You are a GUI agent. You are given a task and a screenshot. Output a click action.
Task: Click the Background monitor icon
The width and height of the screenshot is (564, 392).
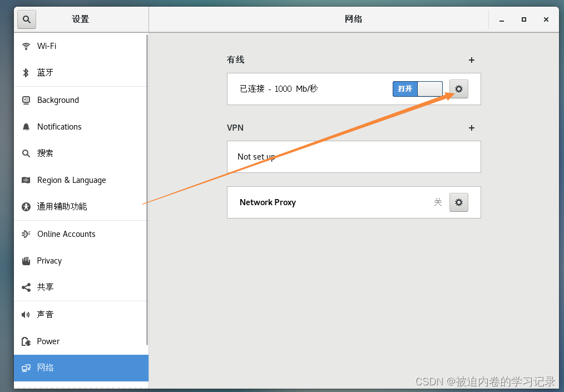tap(26, 100)
